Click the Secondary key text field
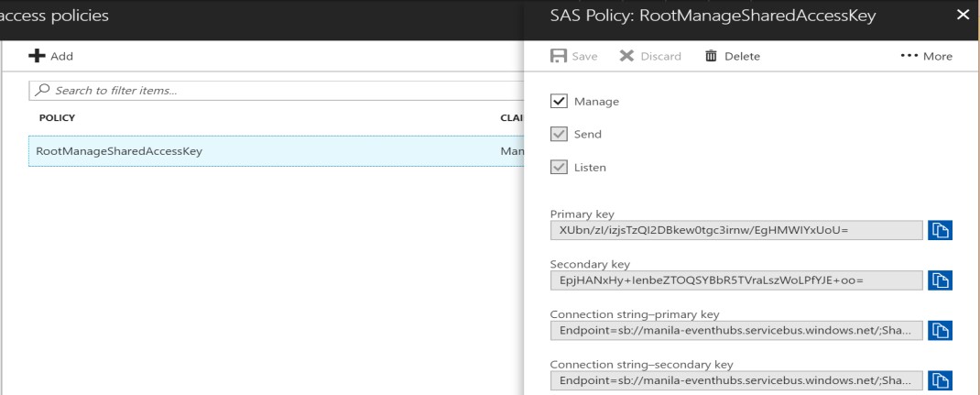Image resolution: width=980 pixels, height=395 pixels. click(x=733, y=280)
